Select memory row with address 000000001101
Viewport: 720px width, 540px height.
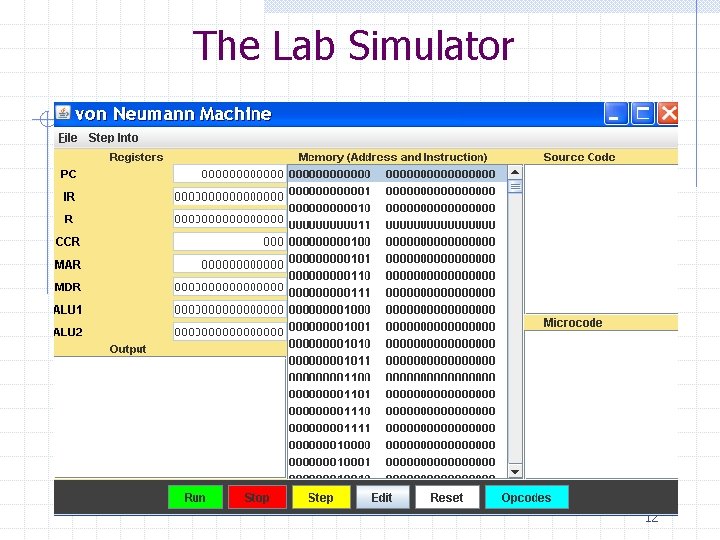(x=398, y=394)
